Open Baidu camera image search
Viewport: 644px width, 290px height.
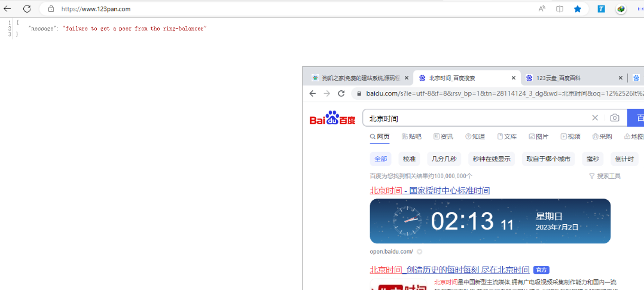(615, 118)
